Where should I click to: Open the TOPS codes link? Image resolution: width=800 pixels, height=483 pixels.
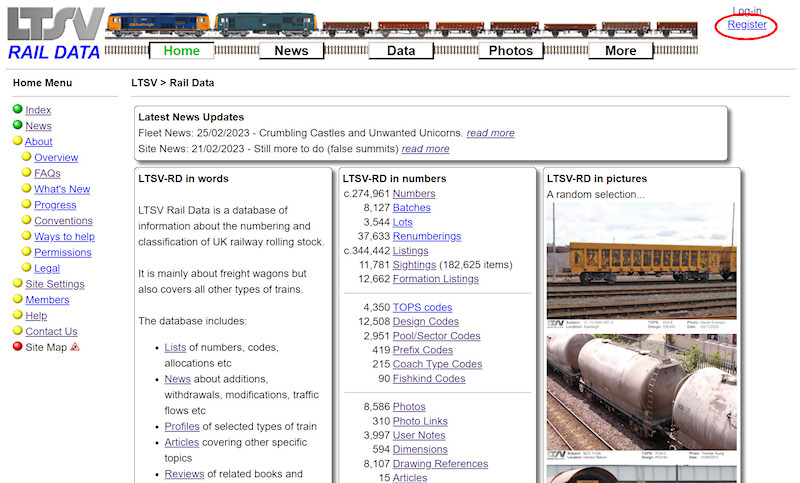422,307
